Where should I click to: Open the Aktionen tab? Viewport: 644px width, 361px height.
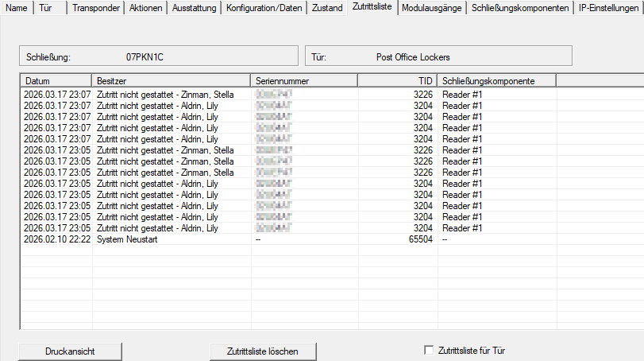tap(146, 8)
